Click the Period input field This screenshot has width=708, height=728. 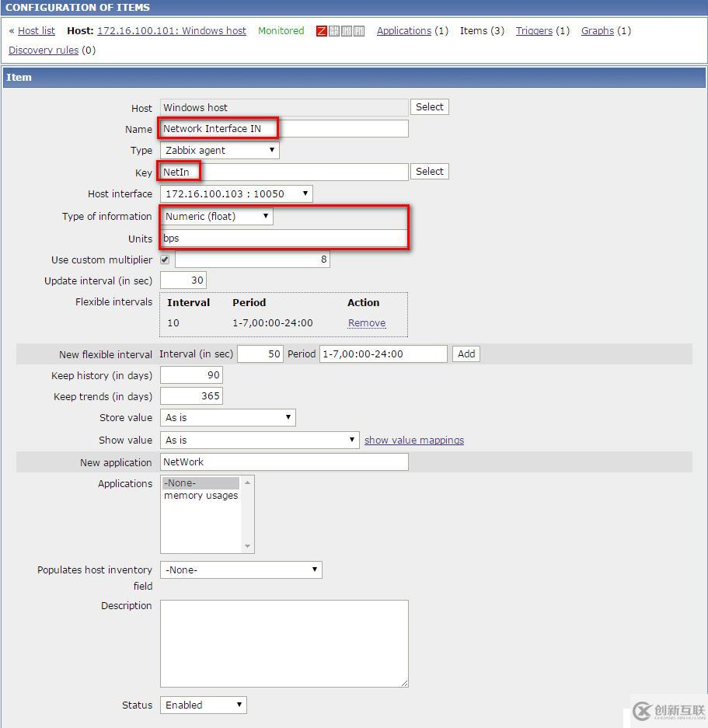pyautogui.click(x=383, y=354)
